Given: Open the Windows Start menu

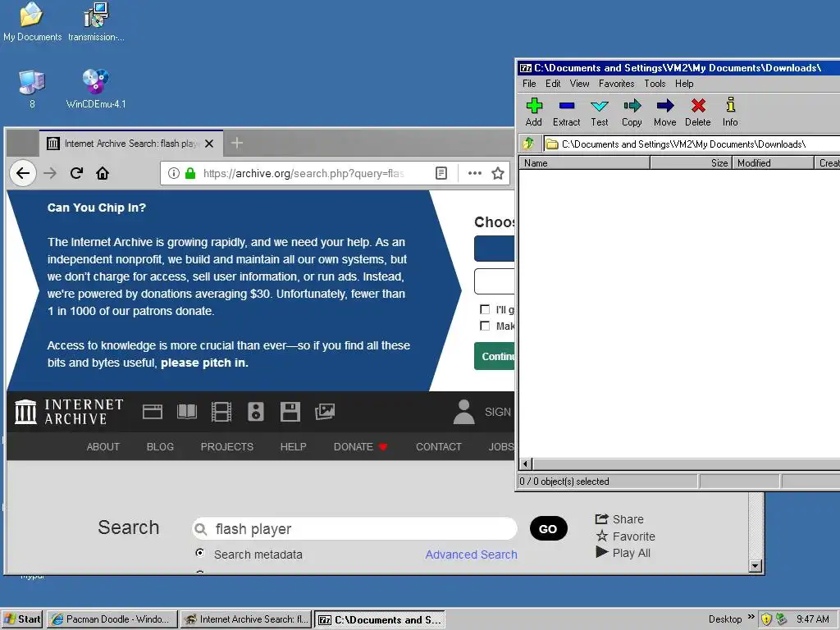Looking at the screenshot, I should (x=22, y=619).
